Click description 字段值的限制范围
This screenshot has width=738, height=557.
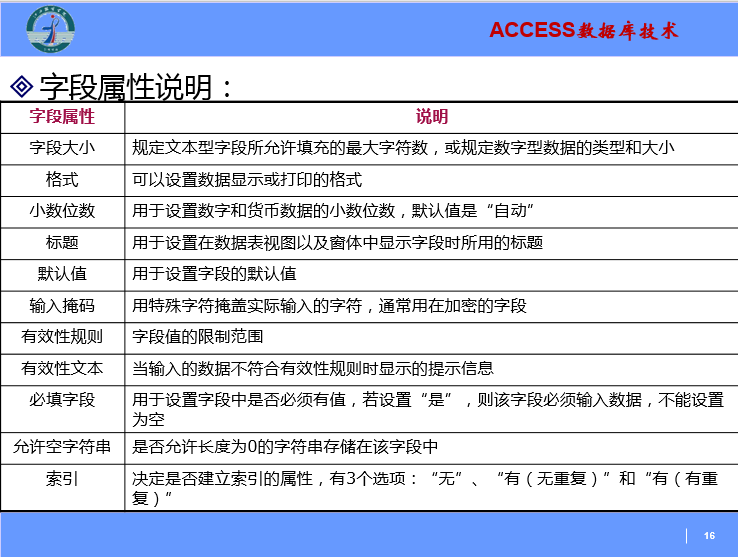coord(198,337)
